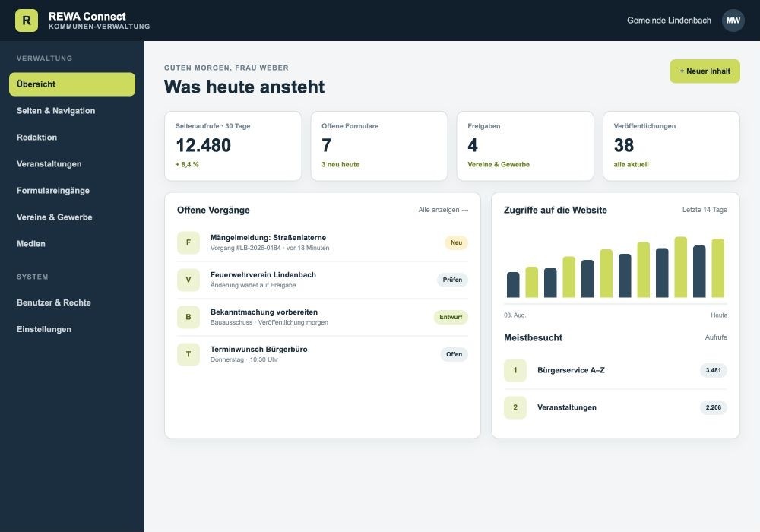Click the last bar in the chart

pyautogui.click(x=718, y=268)
